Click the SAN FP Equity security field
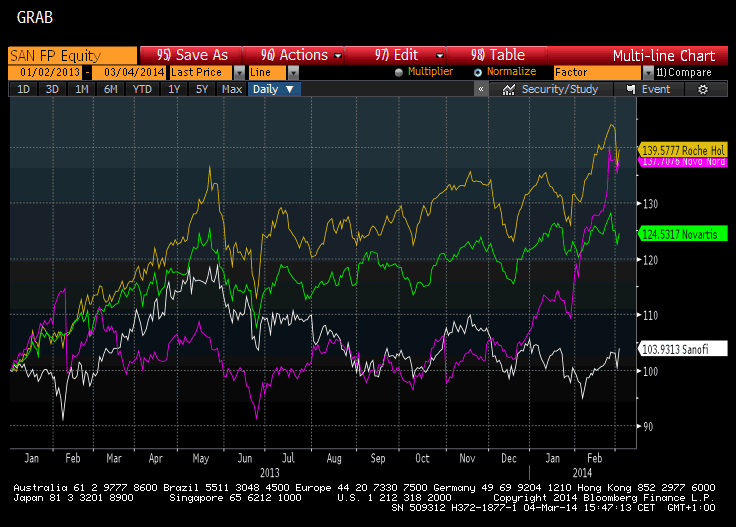 (x=73, y=55)
